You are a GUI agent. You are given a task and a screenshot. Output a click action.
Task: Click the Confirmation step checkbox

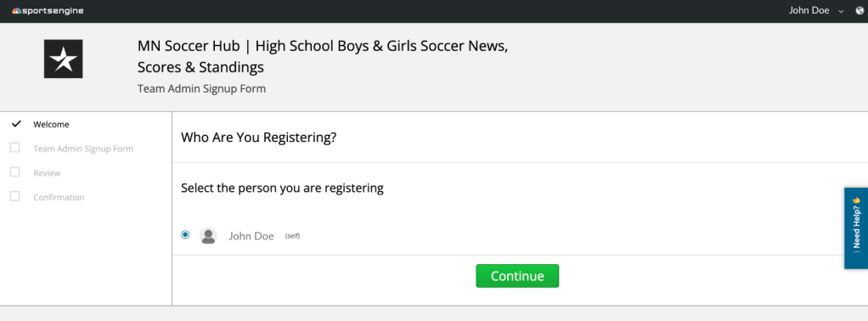coord(15,196)
